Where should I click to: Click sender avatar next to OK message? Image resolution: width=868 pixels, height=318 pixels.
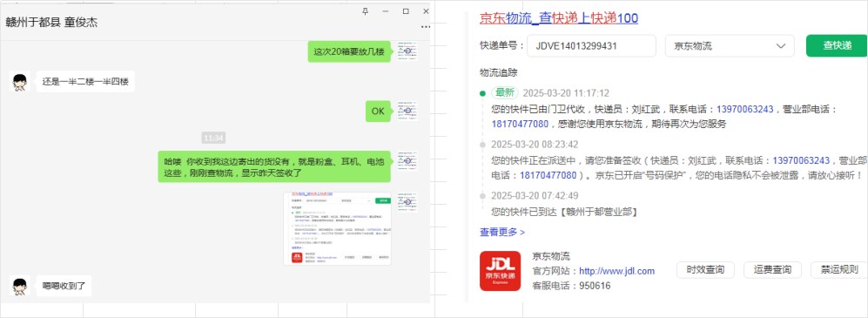(407, 111)
